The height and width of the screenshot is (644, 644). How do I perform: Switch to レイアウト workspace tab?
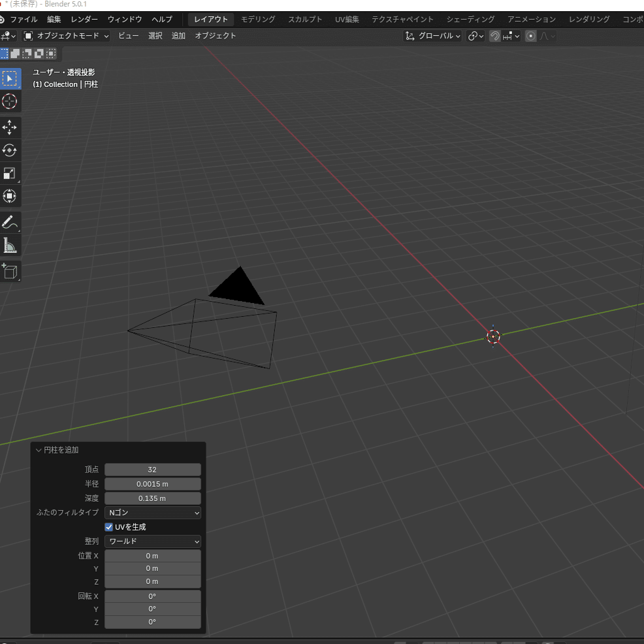coord(211,20)
